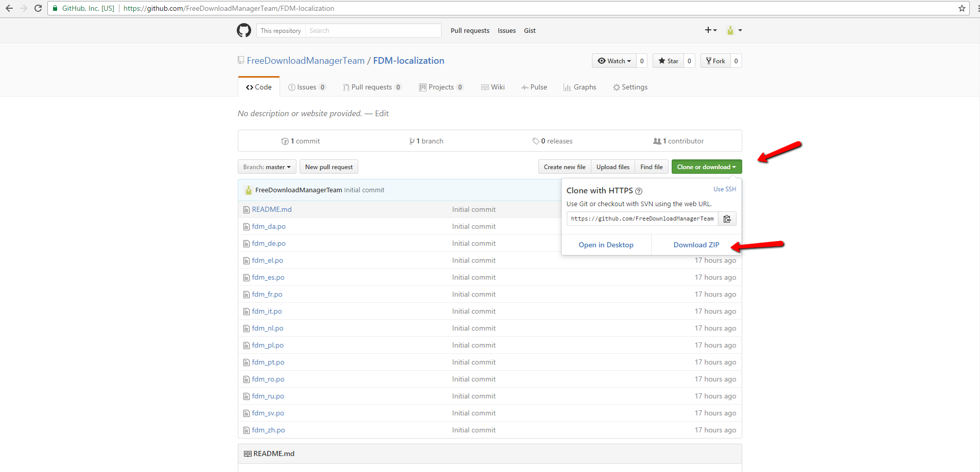Open fdm_fr.po file
This screenshot has width=980, height=472.
(x=267, y=295)
